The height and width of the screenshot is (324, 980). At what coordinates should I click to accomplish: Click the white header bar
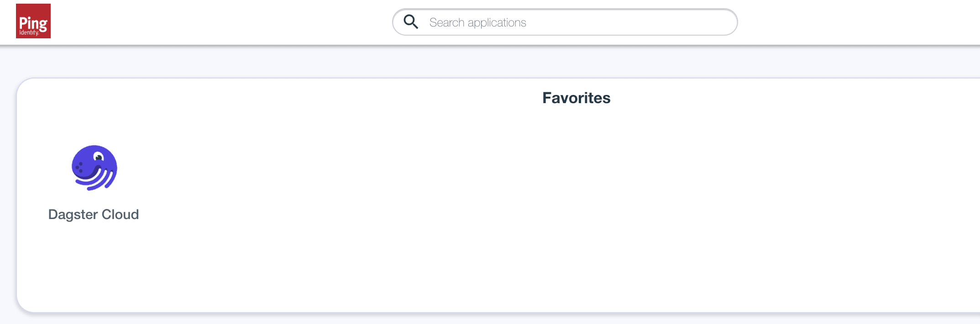tap(228, 22)
